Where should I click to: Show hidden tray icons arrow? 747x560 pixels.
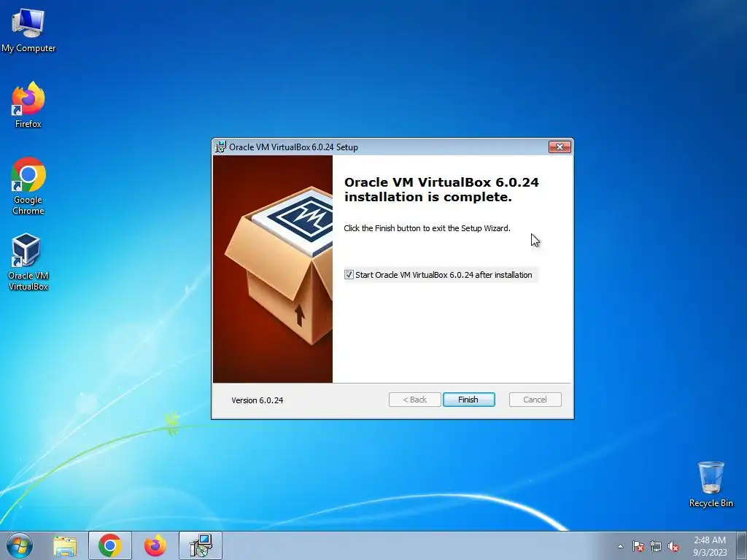(620, 546)
